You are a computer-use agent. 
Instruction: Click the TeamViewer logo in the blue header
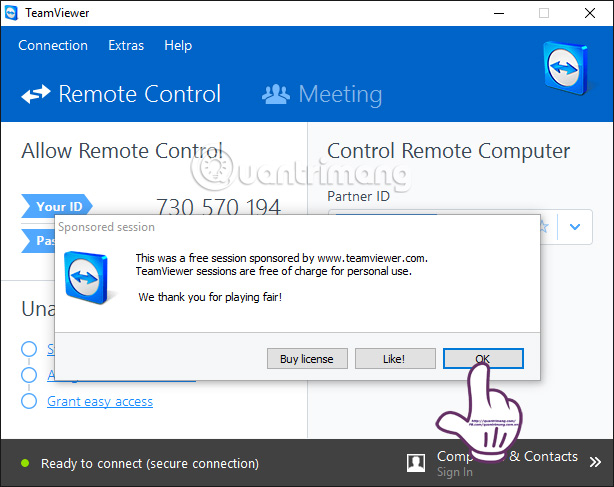[x=567, y=68]
